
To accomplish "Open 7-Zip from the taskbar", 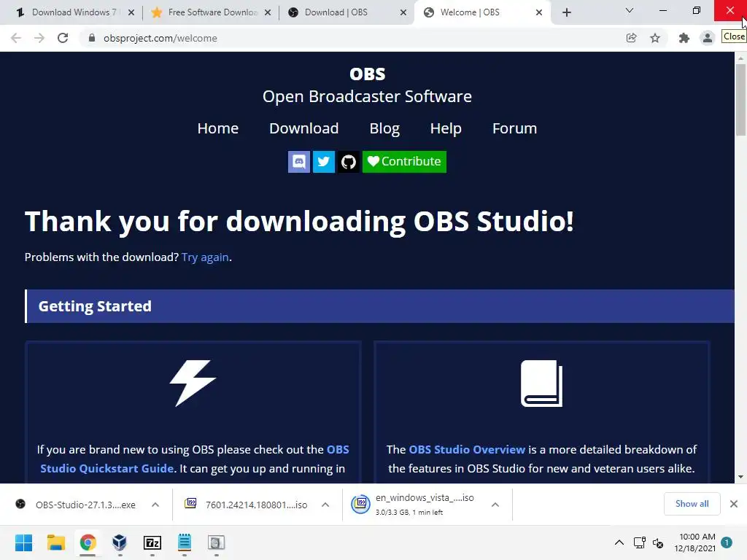I will [x=152, y=542].
